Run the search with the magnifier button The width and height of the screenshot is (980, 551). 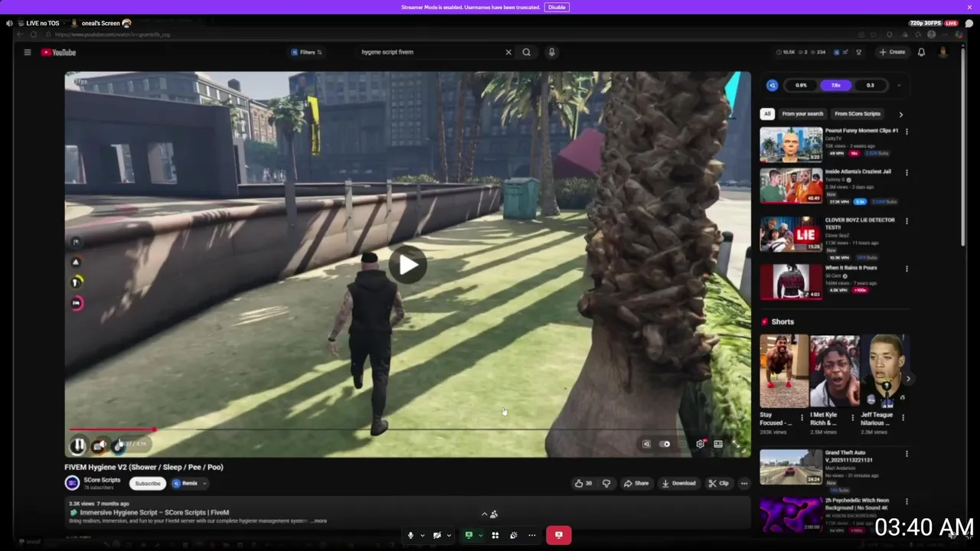click(x=526, y=52)
